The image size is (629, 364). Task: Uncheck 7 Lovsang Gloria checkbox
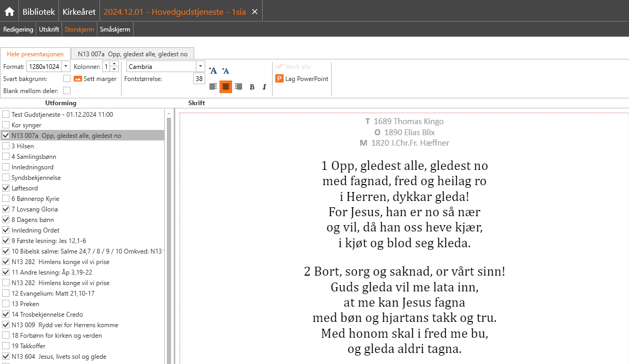coord(6,209)
